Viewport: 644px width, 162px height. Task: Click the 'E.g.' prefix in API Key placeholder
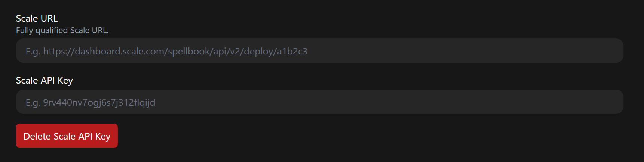pyautogui.click(x=33, y=103)
